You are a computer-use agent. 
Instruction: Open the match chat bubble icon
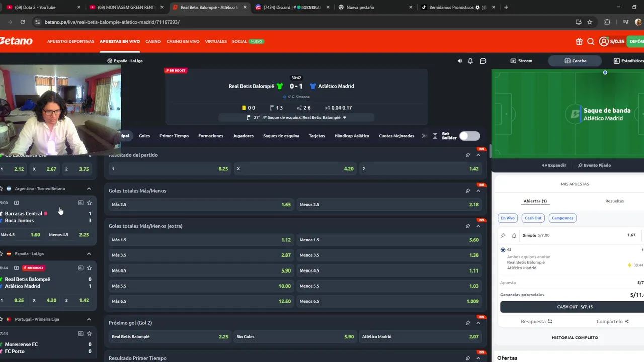(x=483, y=61)
